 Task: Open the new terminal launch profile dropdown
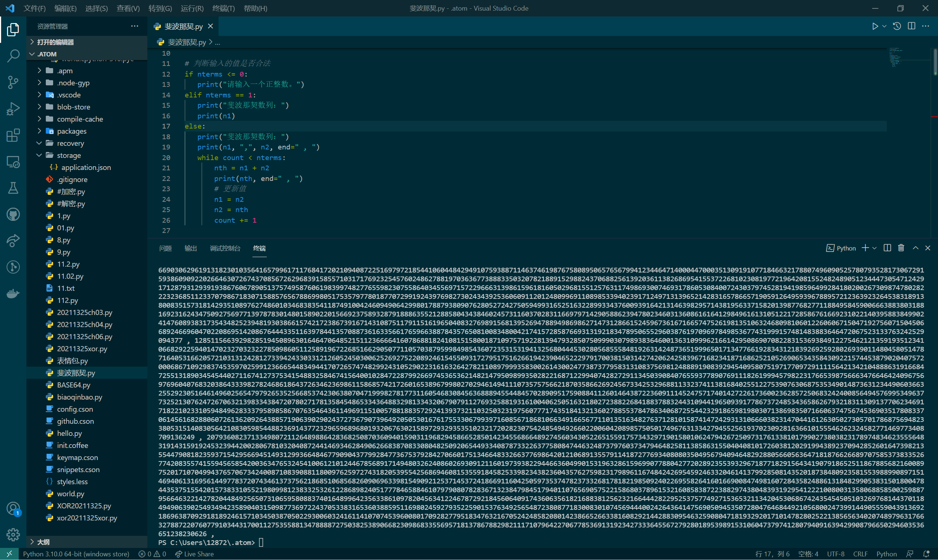[875, 248]
